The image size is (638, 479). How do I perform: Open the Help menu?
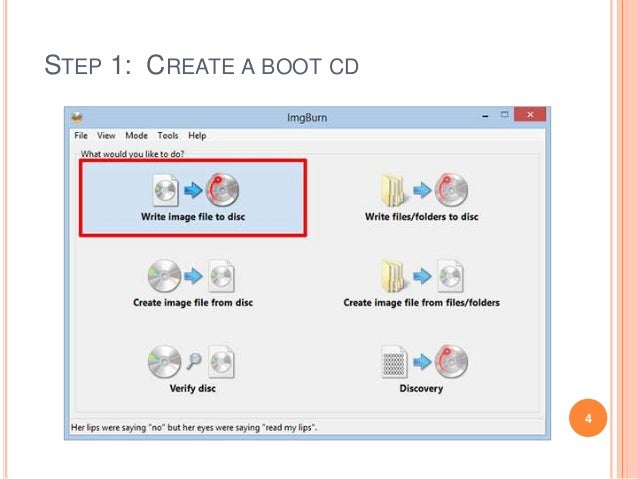(197, 136)
